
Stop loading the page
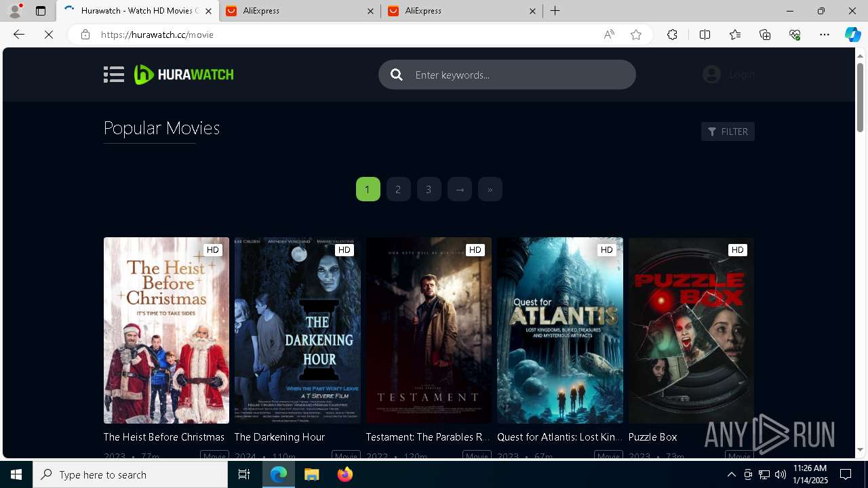(49, 35)
